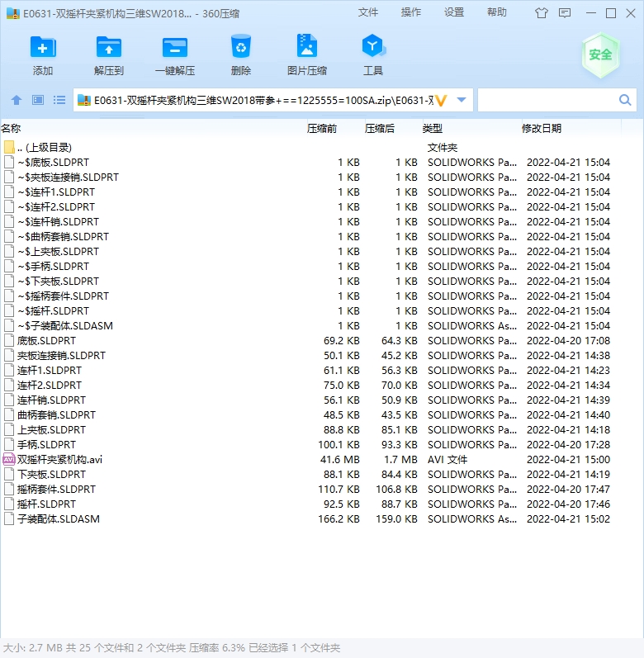
Task: Click the archive icon in the address bar
Action: [x=84, y=100]
